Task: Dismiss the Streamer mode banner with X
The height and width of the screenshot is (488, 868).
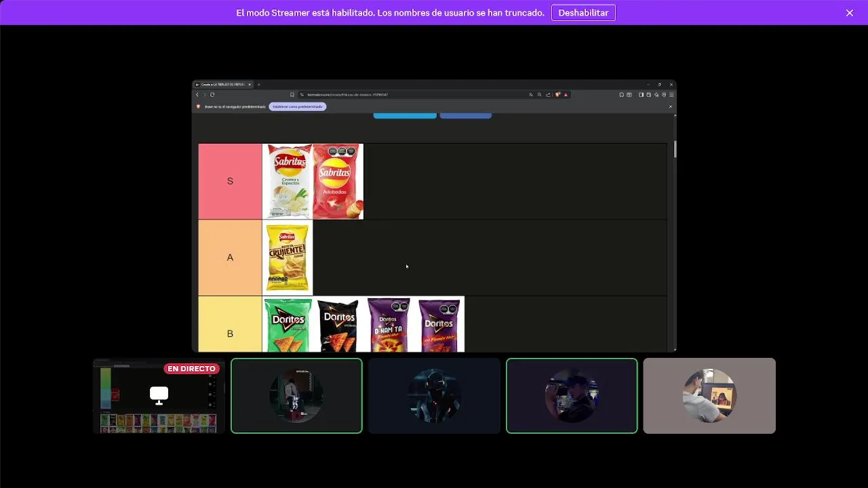Action: (x=850, y=13)
